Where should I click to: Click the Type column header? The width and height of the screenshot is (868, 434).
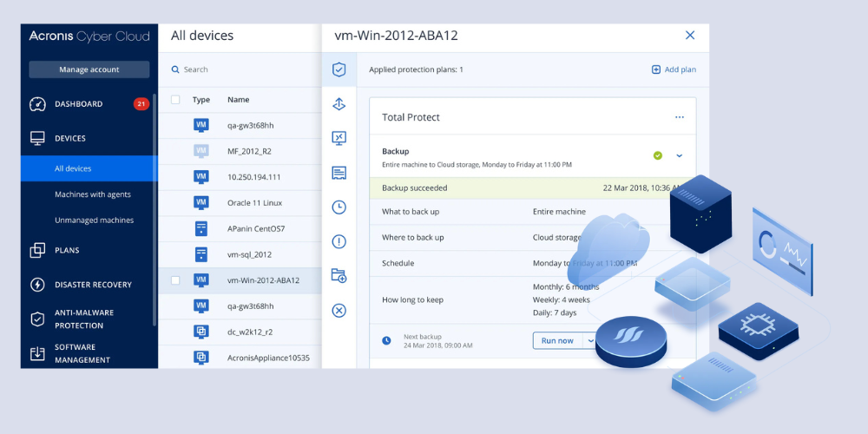(201, 100)
